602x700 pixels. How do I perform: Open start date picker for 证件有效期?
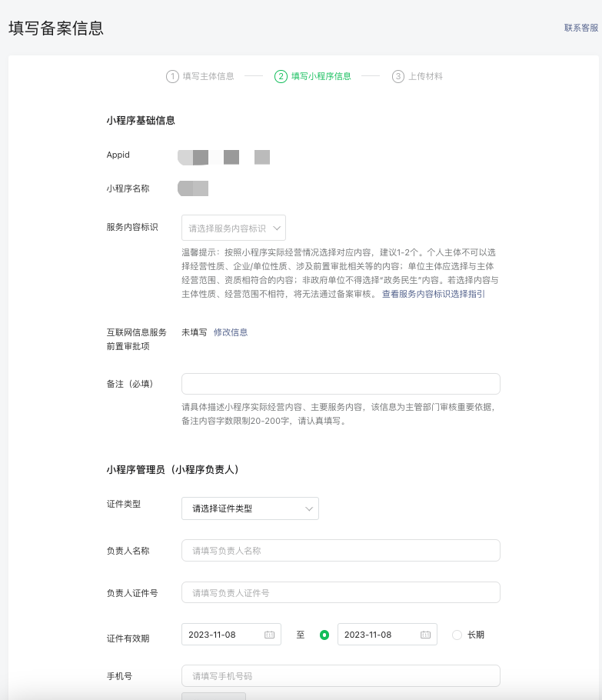[x=231, y=635]
